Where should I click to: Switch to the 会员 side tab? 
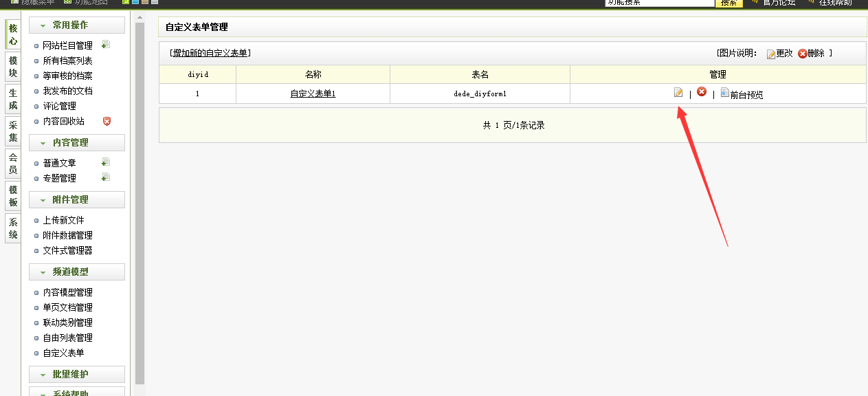click(12, 164)
